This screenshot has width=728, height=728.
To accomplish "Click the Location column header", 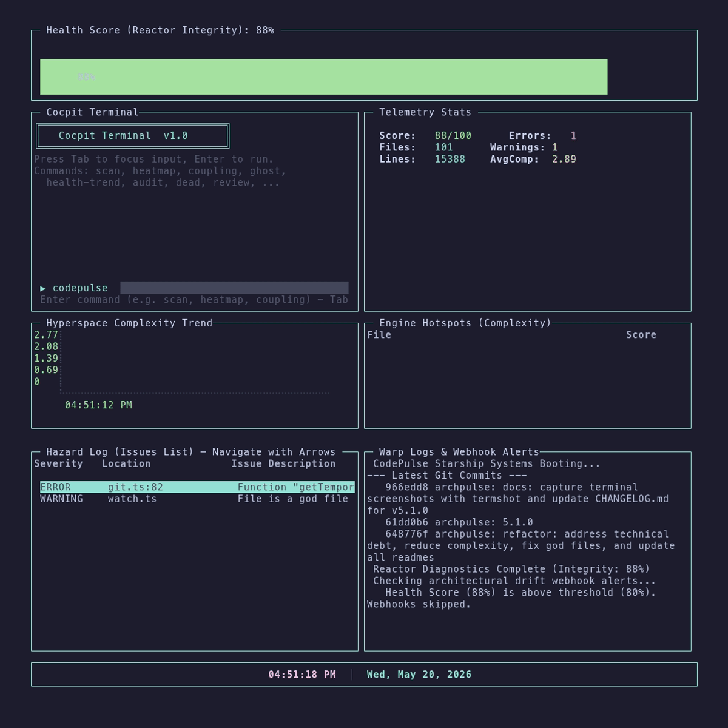I will [x=126, y=463].
